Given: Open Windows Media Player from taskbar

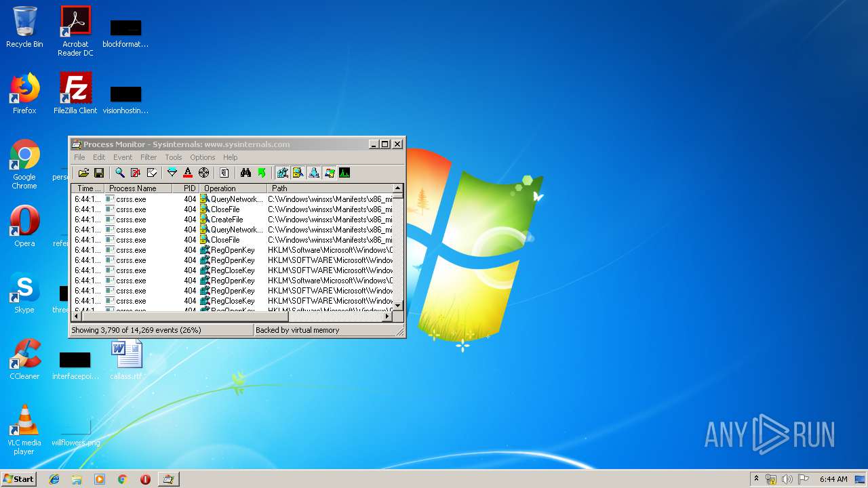Looking at the screenshot, I should (100, 479).
